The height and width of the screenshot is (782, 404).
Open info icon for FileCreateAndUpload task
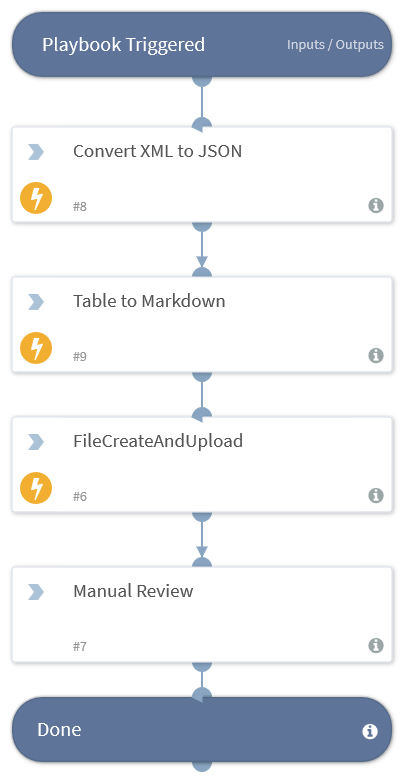[376, 495]
